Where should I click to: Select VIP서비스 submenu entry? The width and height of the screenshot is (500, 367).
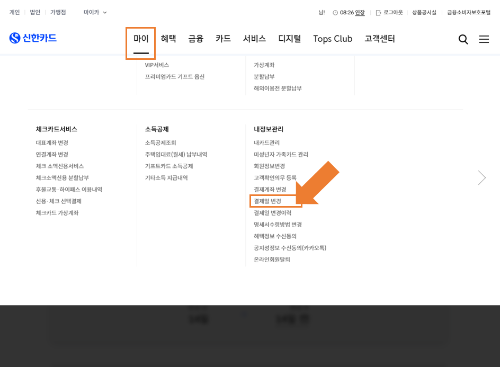(157, 65)
